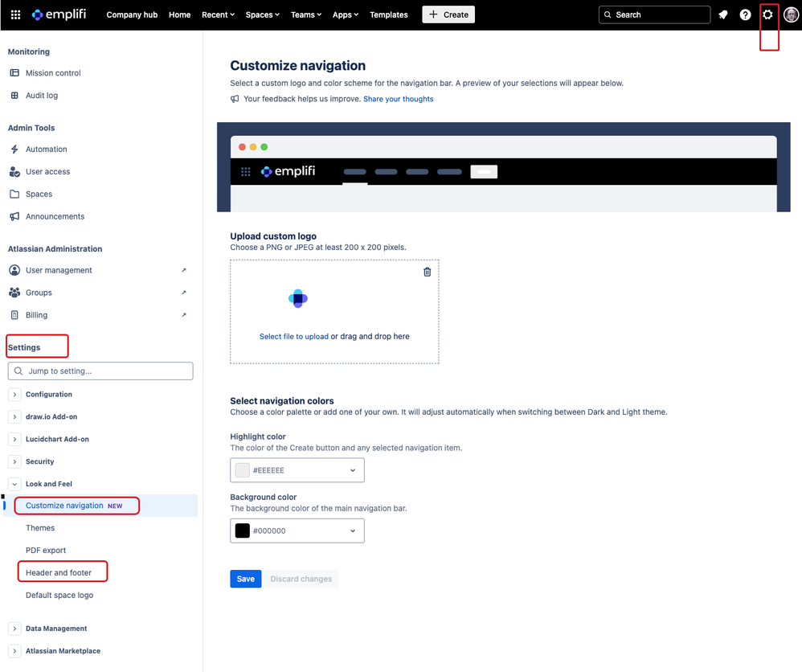Click the User management person icon

tap(14, 270)
